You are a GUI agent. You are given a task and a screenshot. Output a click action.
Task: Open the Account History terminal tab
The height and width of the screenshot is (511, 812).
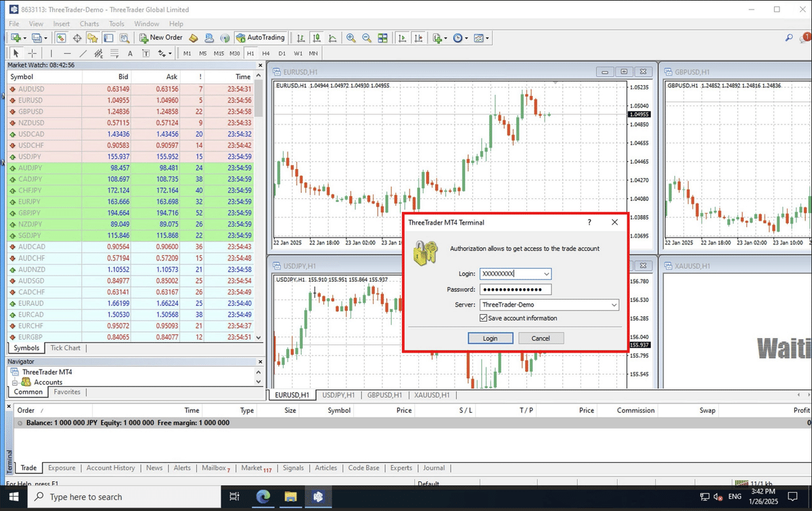tap(110, 468)
